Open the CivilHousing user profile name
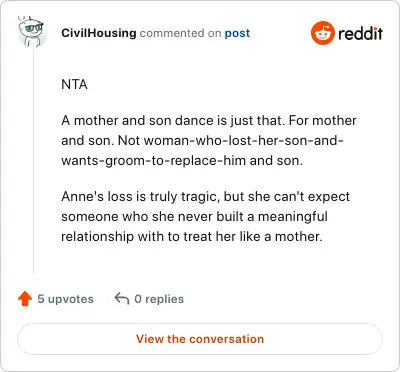400x372 pixels. click(99, 33)
